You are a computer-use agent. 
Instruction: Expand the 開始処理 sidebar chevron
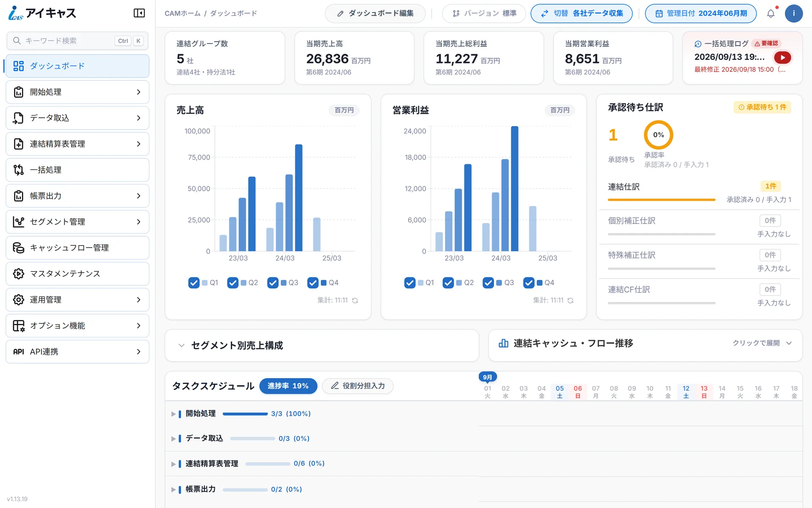coord(139,92)
